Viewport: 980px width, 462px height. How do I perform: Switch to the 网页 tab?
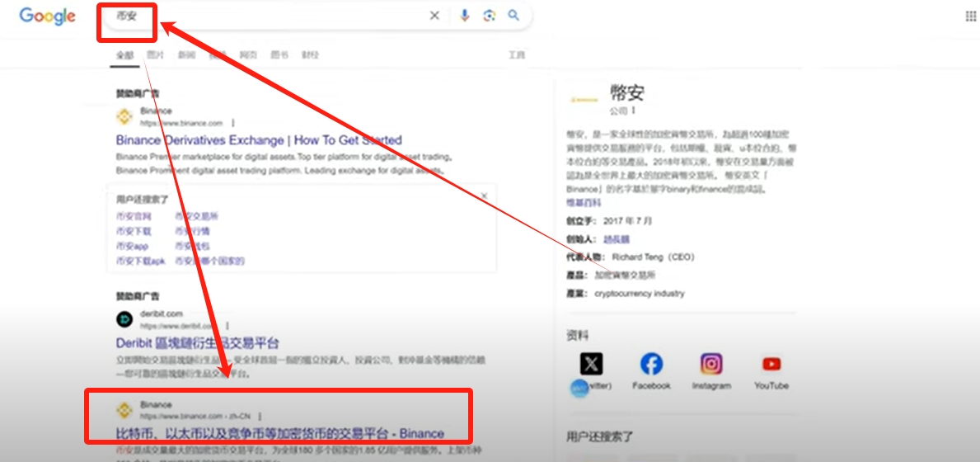(248, 55)
